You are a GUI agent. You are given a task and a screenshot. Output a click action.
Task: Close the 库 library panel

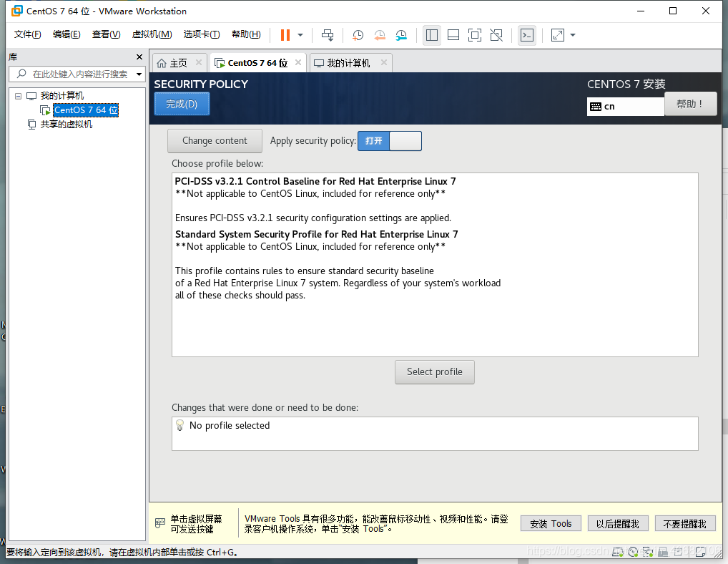(x=139, y=57)
